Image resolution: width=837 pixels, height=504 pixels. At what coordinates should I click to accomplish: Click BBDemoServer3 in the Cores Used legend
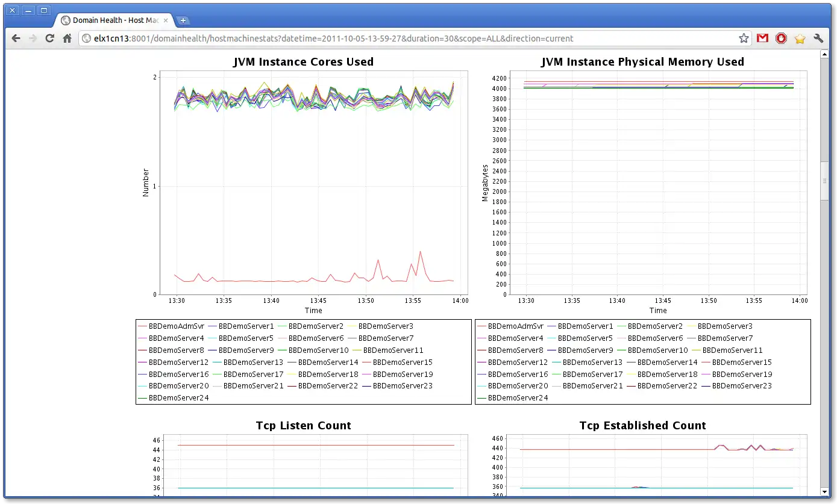(x=386, y=326)
